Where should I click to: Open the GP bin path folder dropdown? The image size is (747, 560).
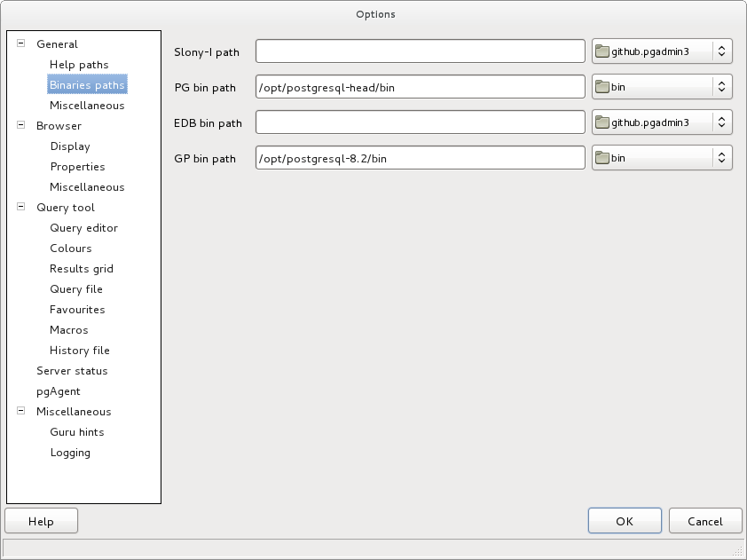click(661, 158)
